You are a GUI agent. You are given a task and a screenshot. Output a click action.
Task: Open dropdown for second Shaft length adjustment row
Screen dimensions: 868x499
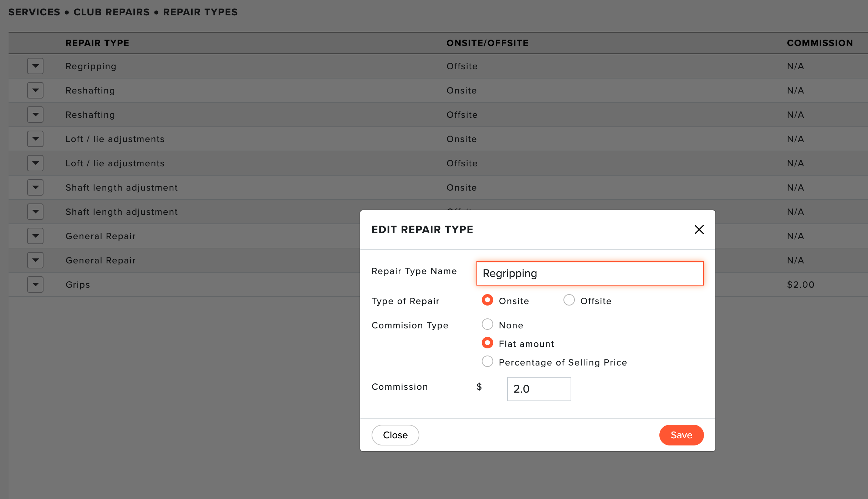(x=35, y=212)
